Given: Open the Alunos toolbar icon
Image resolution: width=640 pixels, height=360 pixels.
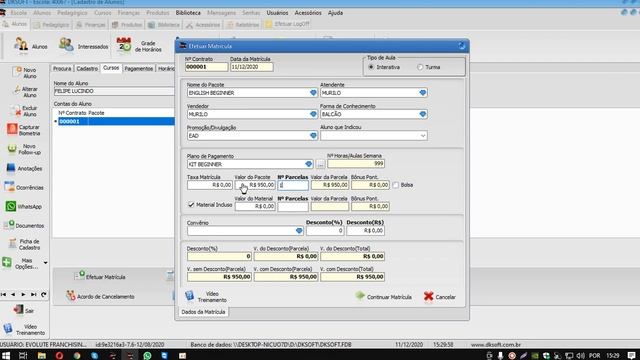Looking at the screenshot, I should point(30,46).
